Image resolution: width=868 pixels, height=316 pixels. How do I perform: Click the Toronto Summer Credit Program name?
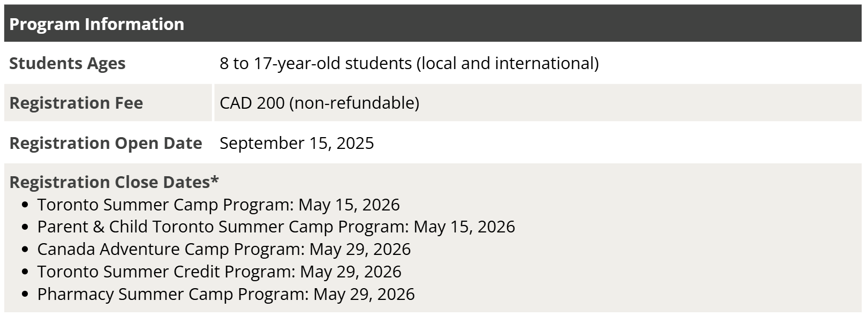pyautogui.click(x=165, y=272)
